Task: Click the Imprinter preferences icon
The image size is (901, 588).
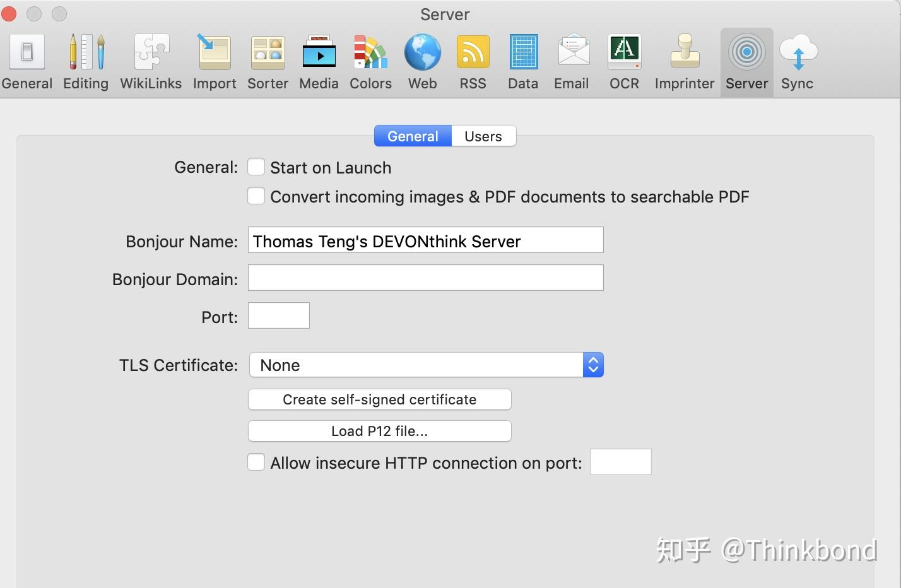Action: [x=683, y=60]
